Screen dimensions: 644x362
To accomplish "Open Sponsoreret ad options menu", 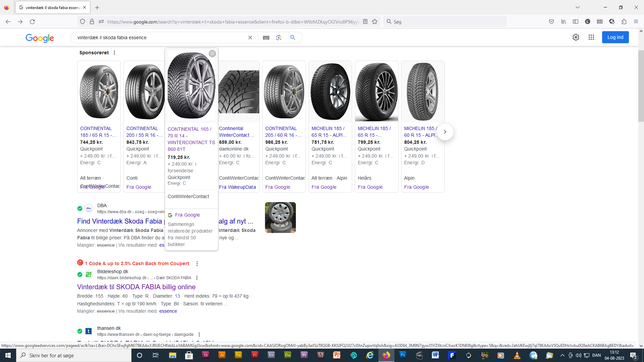I will 114,53.
